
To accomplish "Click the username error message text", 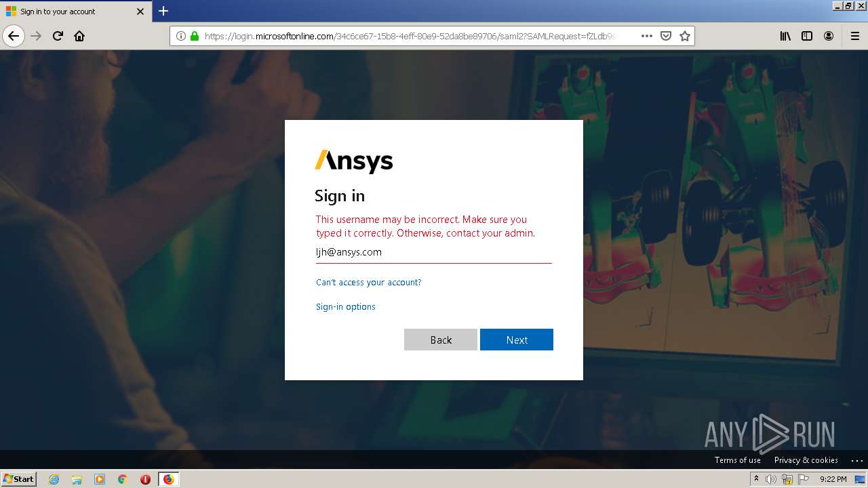I will click(425, 226).
